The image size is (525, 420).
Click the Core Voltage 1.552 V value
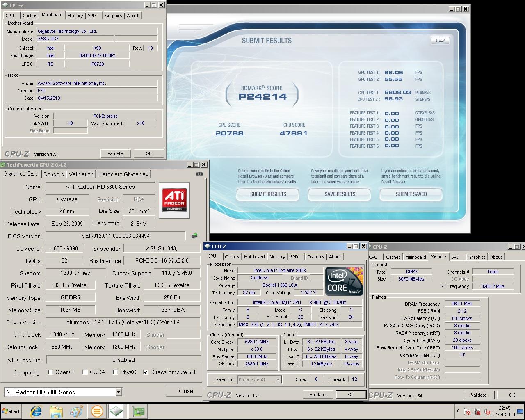pyautogui.click(x=308, y=293)
